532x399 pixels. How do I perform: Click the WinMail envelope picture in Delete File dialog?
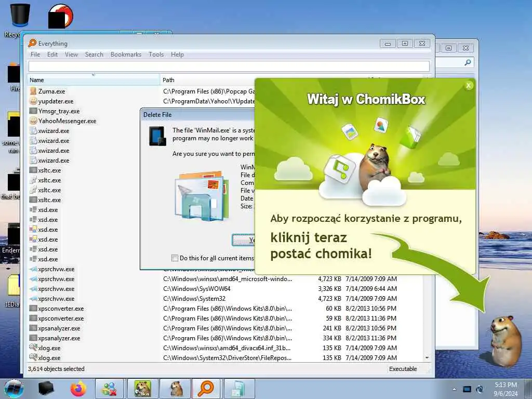(x=202, y=196)
